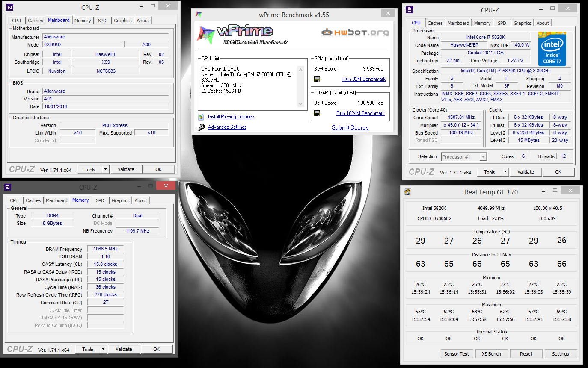
Task: Click the CPU-Z Mainboard window title icon
Action: coord(10,7)
